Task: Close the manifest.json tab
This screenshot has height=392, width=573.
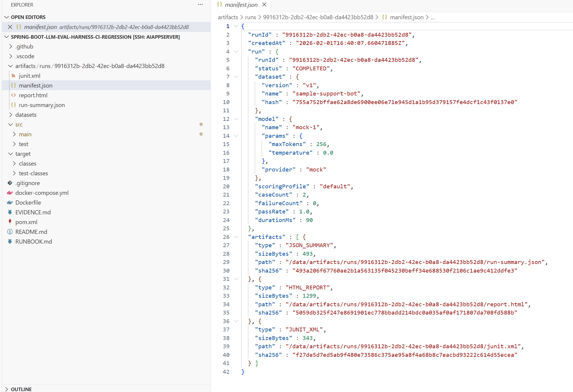Action: [x=264, y=5]
